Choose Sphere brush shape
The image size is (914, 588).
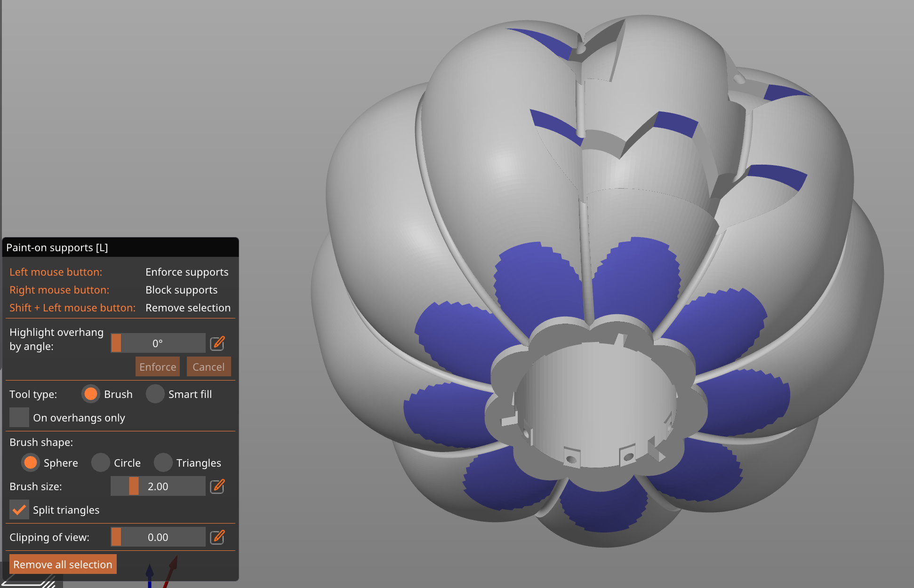point(31,462)
